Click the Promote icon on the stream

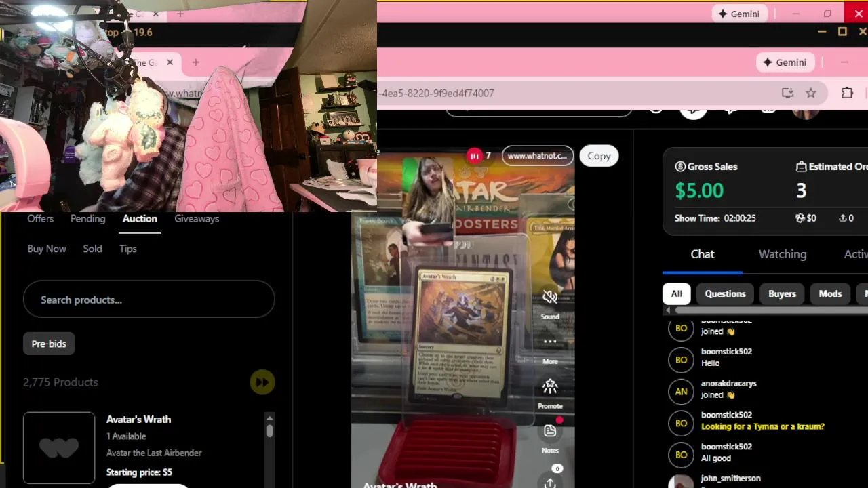[550, 386]
